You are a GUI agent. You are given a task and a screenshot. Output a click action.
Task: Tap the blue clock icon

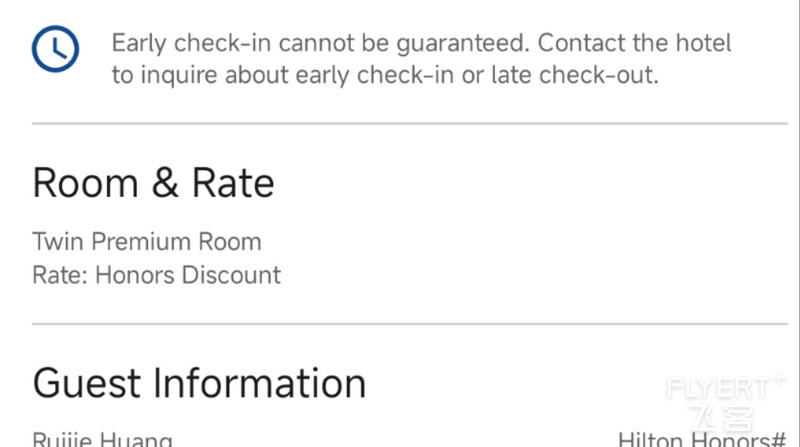[x=55, y=48]
